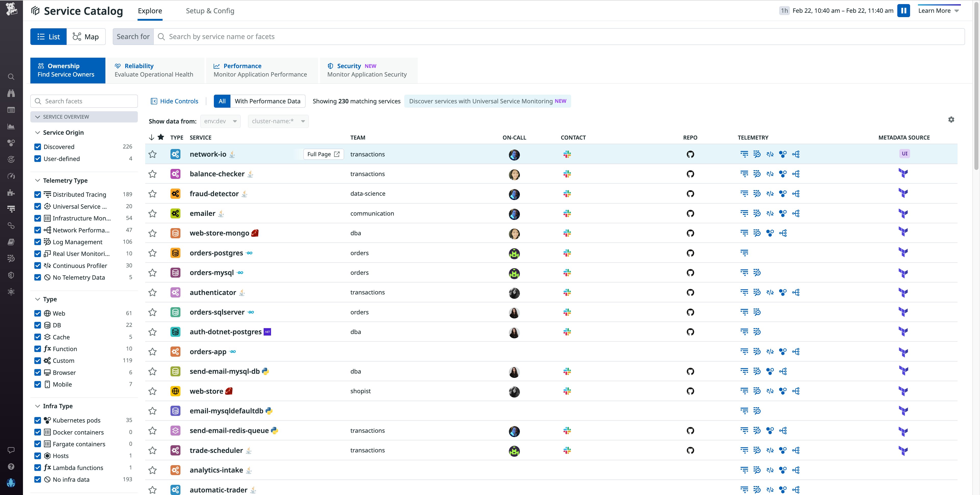
Task: Open the Slack contact for fraud-detector
Action: [567, 194]
